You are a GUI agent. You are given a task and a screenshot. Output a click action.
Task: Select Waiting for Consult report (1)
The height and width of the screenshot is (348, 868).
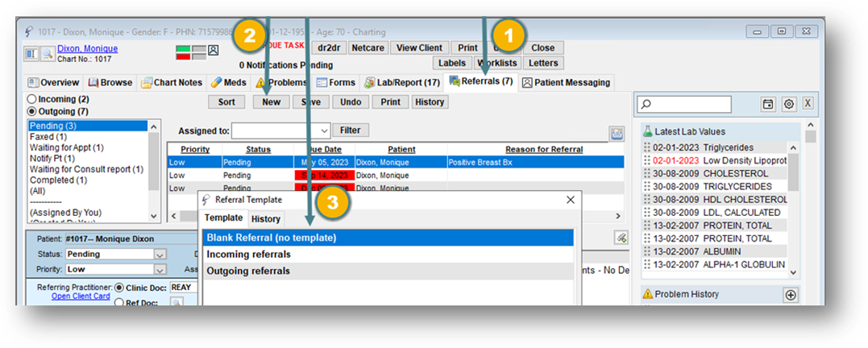click(89, 169)
